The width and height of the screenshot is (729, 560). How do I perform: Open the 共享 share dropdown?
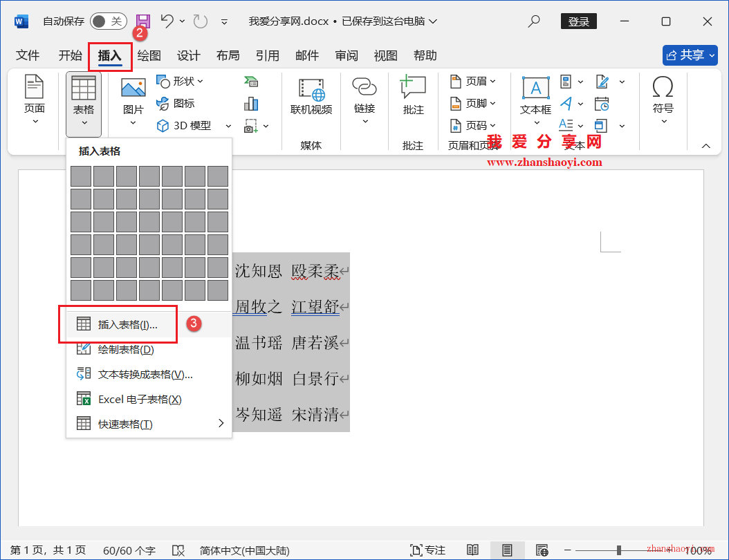point(690,55)
